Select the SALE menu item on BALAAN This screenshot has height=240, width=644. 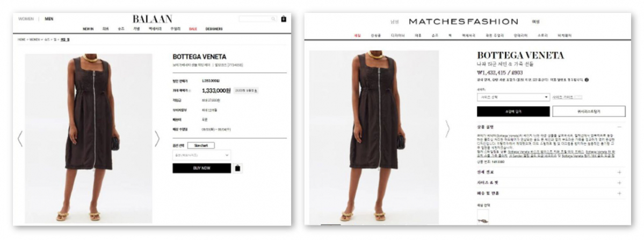[x=193, y=29]
